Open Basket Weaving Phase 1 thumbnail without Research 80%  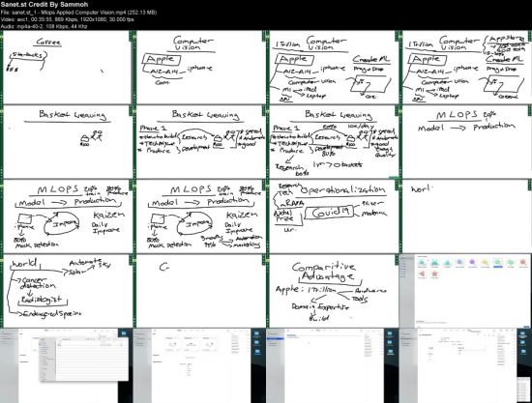click(199, 142)
